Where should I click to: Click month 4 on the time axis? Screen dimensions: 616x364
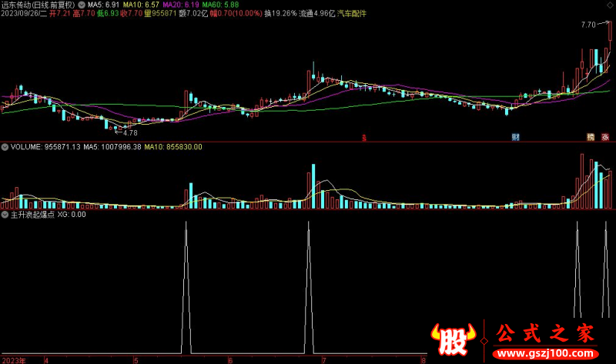coord(46,360)
